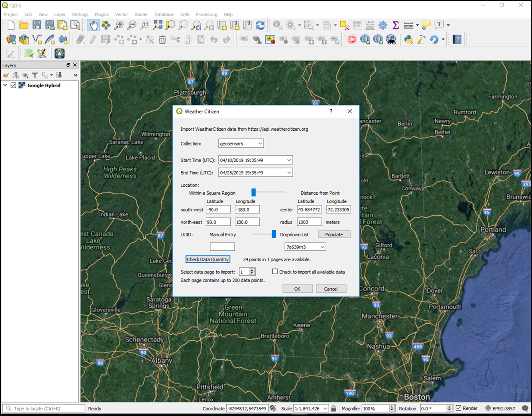Click the Cut Features scissors icon
Viewport: 532px width, 416px height.
coord(175,39)
